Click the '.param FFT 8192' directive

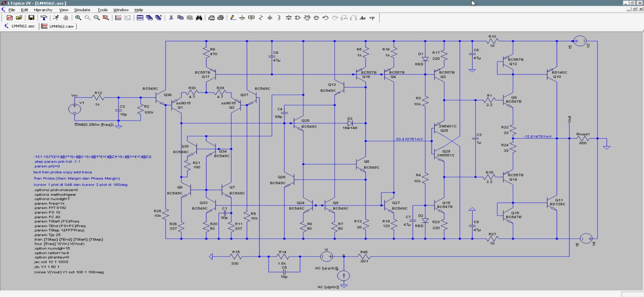[50, 208]
